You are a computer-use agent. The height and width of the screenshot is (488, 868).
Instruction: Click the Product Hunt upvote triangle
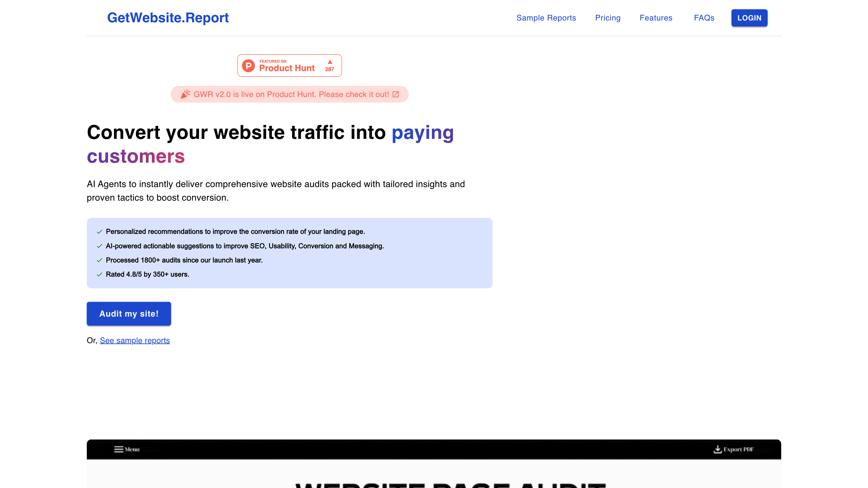click(x=330, y=62)
